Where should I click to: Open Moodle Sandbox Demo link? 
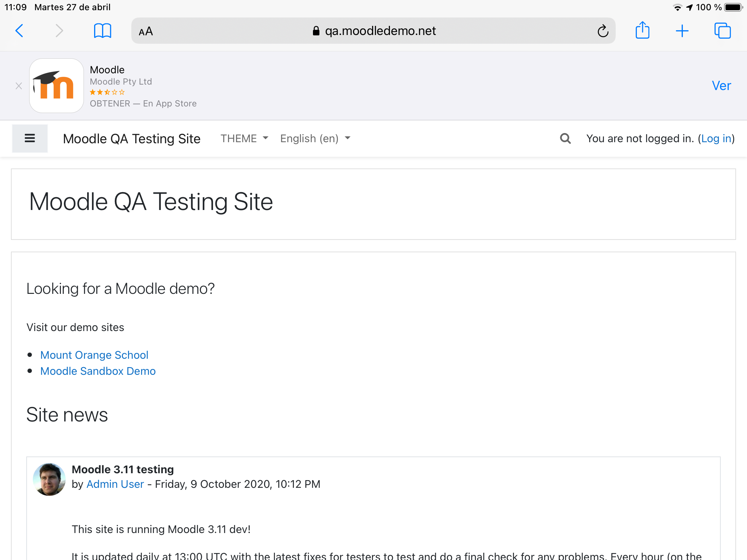98,371
